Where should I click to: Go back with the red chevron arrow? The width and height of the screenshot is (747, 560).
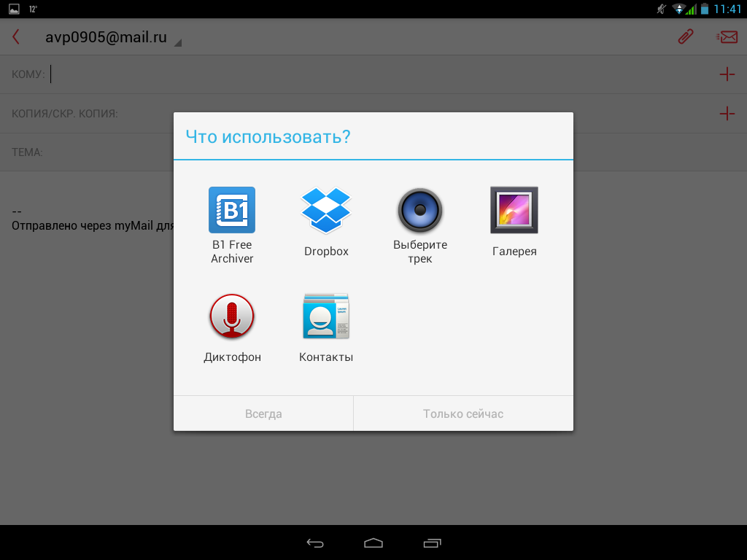(16, 36)
